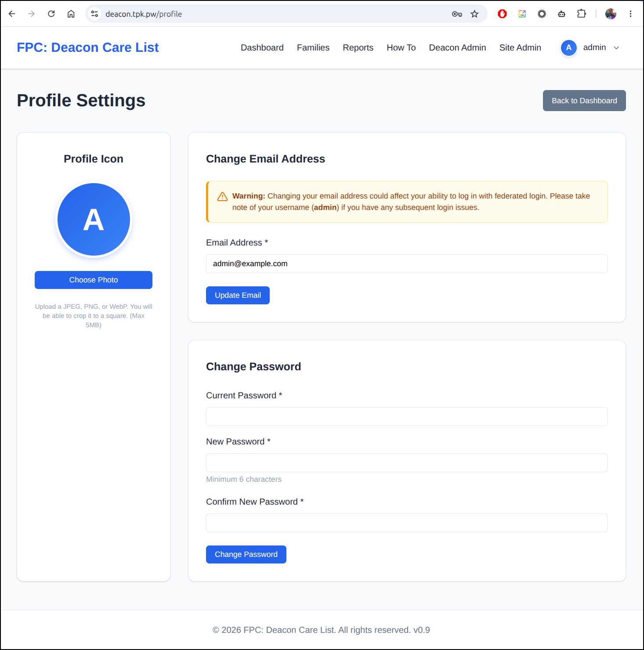Click the Back to Dashboard button
Image resolution: width=644 pixels, height=650 pixels.
tap(584, 101)
